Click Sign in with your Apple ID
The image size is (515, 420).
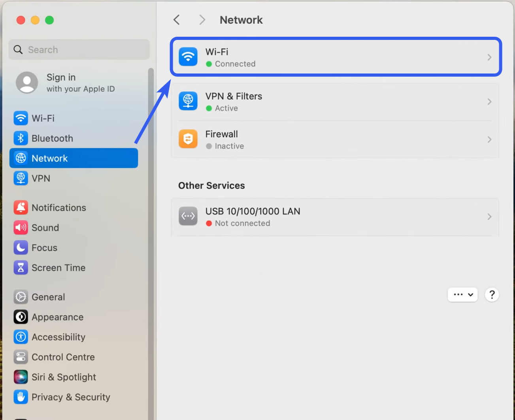coord(66,83)
